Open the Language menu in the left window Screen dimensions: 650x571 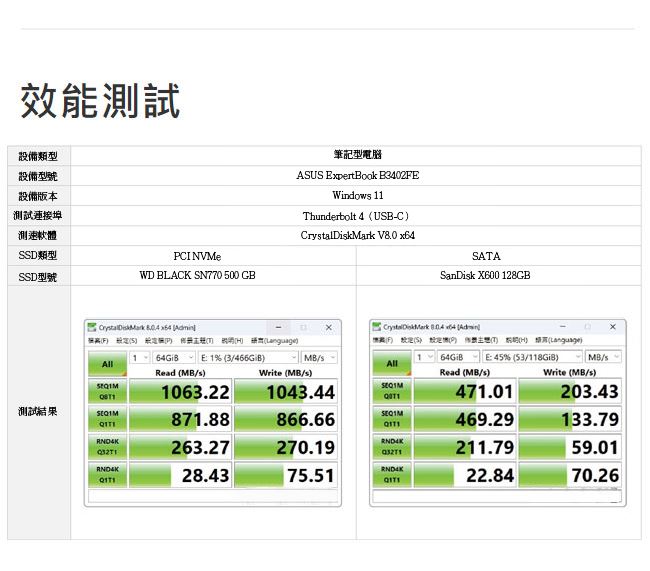[x=275, y=341]
